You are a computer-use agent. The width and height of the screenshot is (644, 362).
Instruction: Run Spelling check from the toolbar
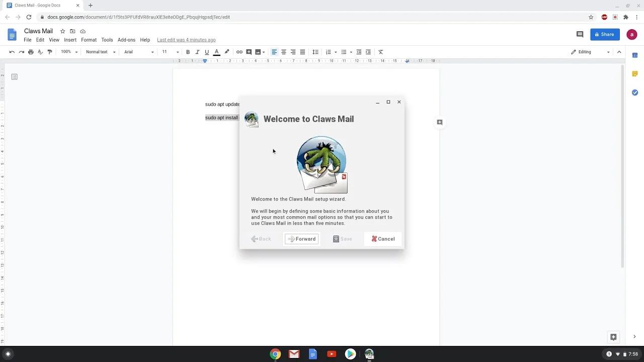(x=40, y=52)
